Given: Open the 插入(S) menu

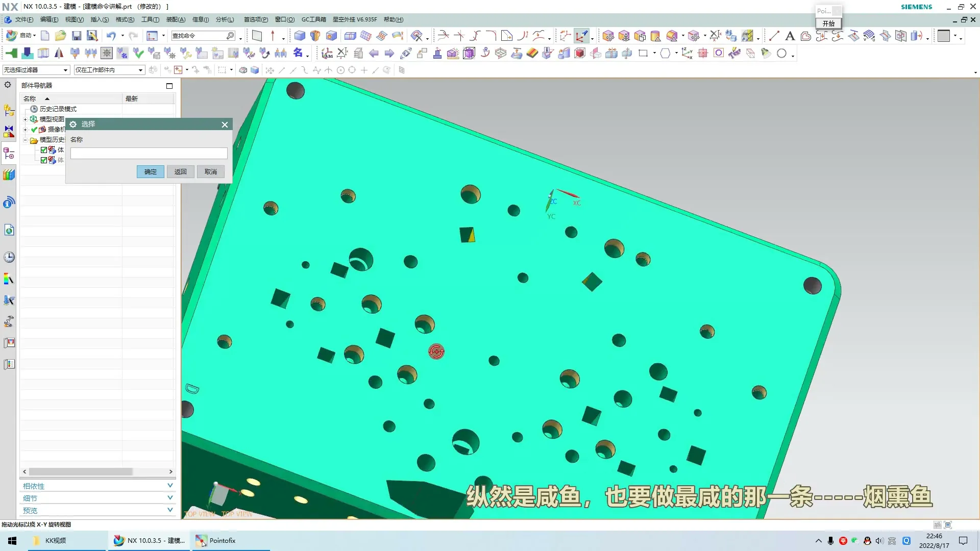Looking at the screenshot, I should [x=99, y=19].
